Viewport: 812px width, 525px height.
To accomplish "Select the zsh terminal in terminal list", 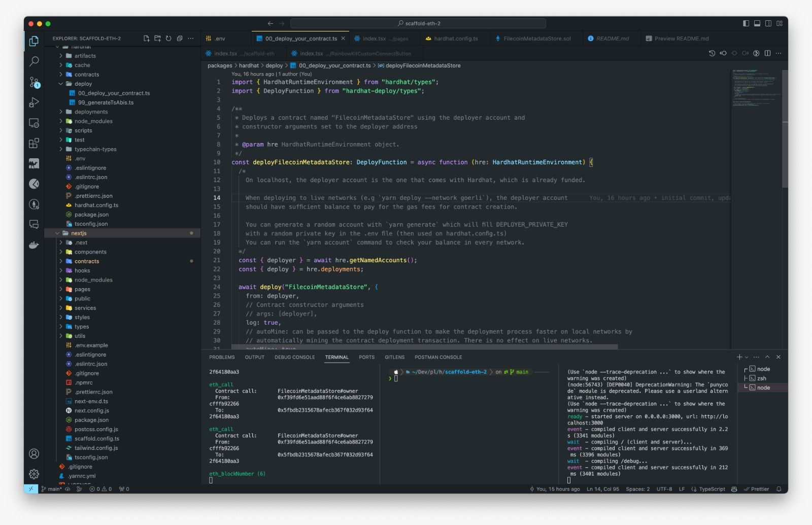I will [x=761, y=378].
